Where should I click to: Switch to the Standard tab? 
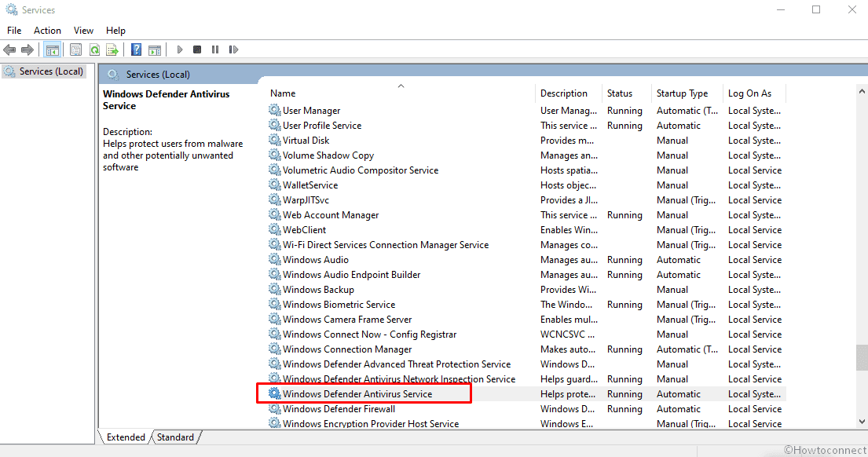pos(176,437)
